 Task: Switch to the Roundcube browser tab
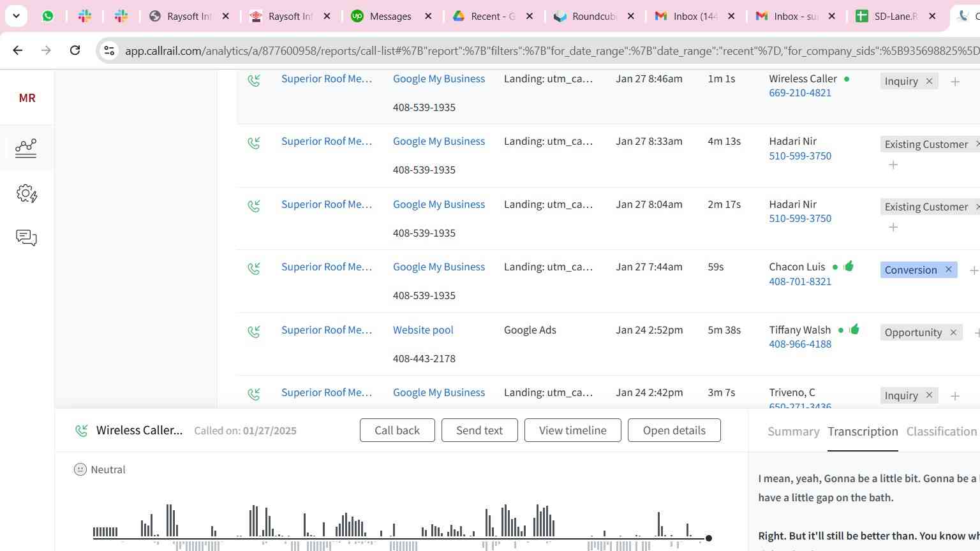click(x=594, y=16)
